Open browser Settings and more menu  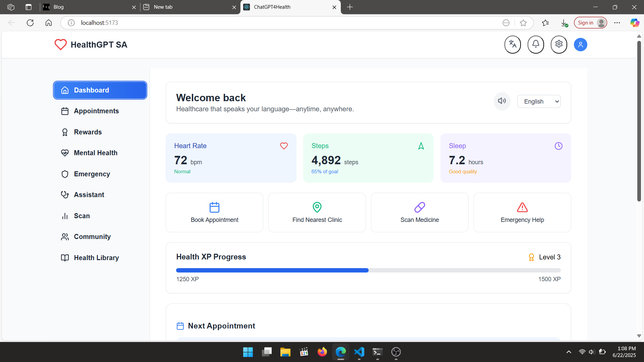tap(617, 23)
